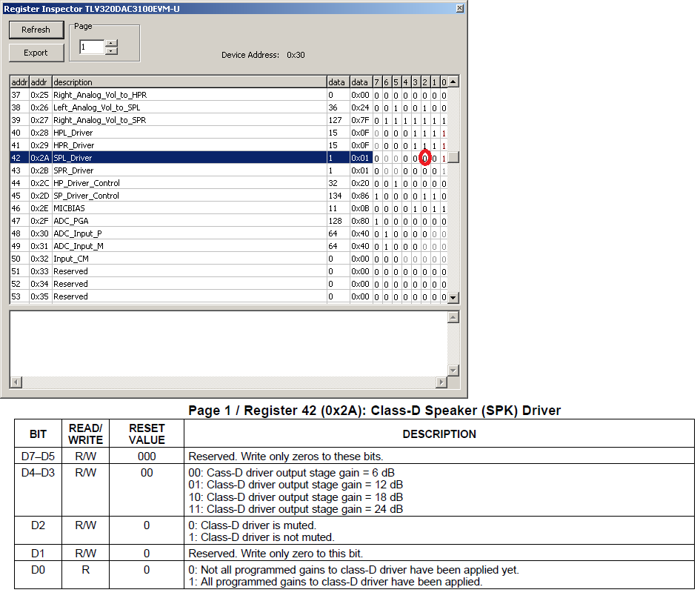This screenshot has width=700, height=604.
Task: Click the D2 row in datasheet table
Action: point(354,531)
